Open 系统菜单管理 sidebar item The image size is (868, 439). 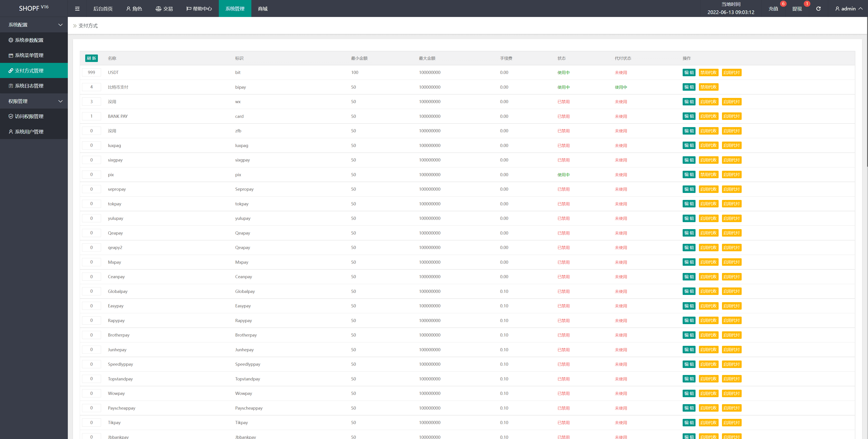(x=29, y=55)
